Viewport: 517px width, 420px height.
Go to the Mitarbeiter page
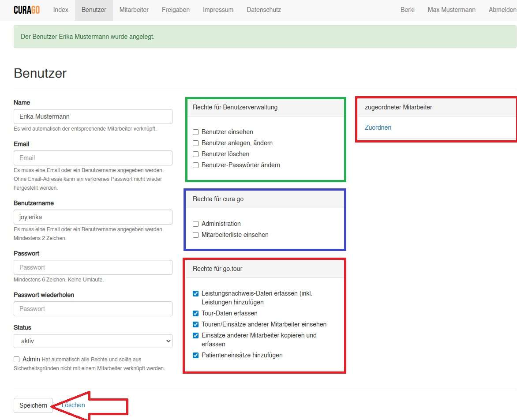tap(134, 10)
